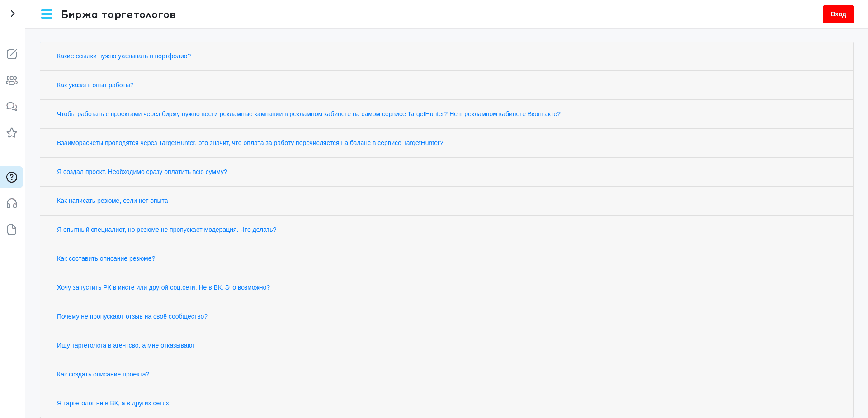Open the chat messages icon in sidebar
The image size is (868, 418).
point(11,106)
